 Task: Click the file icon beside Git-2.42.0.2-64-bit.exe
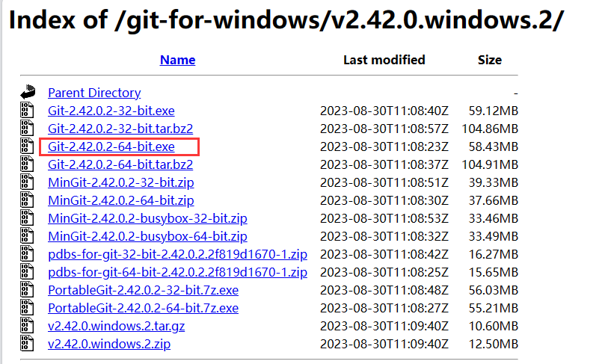27,146
